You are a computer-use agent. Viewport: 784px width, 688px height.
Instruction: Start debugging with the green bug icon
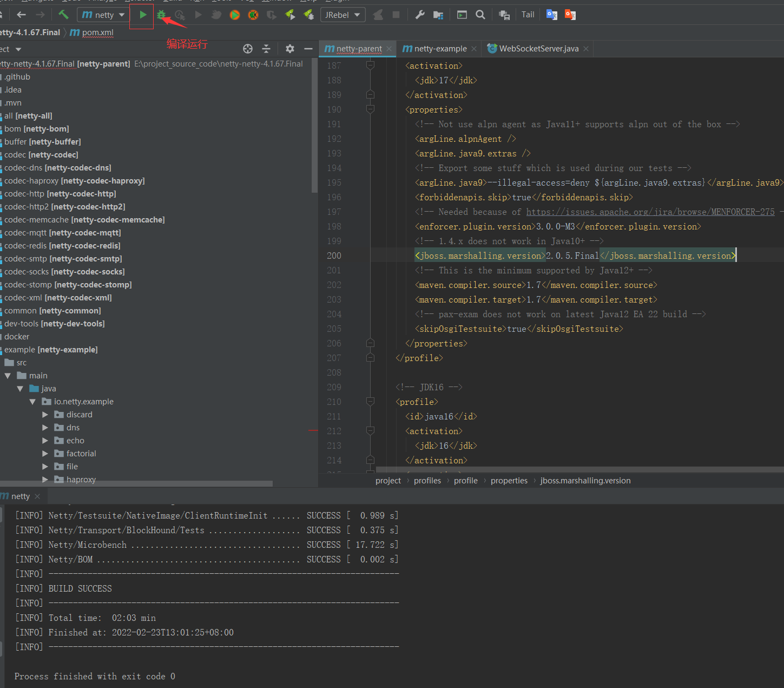pyautogui.click(x=161, y=15)
